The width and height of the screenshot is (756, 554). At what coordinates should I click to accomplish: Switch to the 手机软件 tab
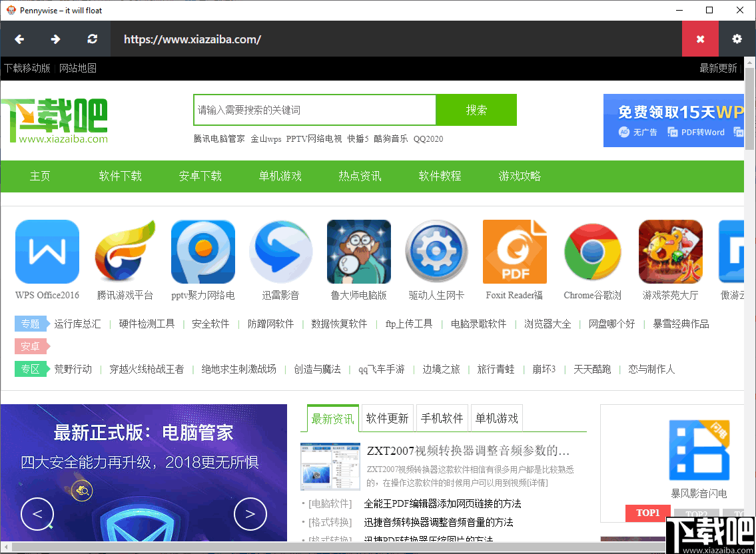(442, 418)
